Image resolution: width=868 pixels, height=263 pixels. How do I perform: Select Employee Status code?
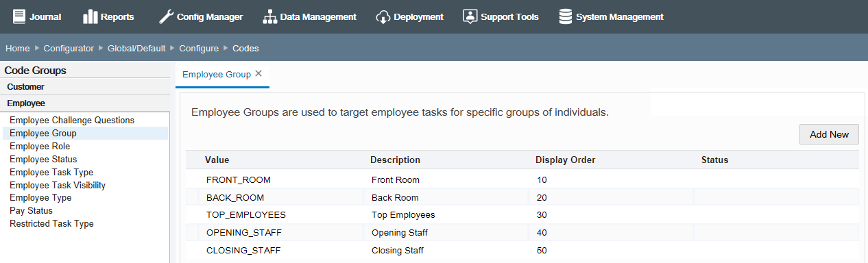[x=43, y=159]
